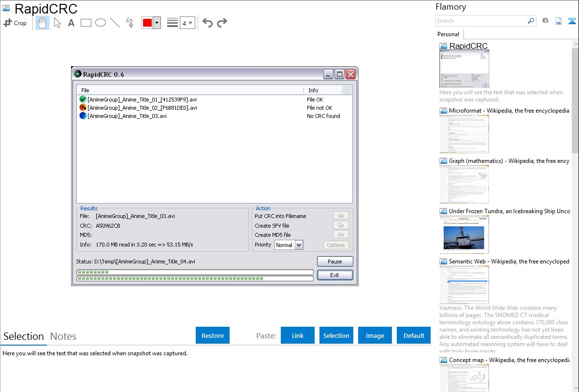Open the Microformat Wikipedia snapshot thumbnail
The height and width of the screenshot is (392, 579).
pos(464,134)
